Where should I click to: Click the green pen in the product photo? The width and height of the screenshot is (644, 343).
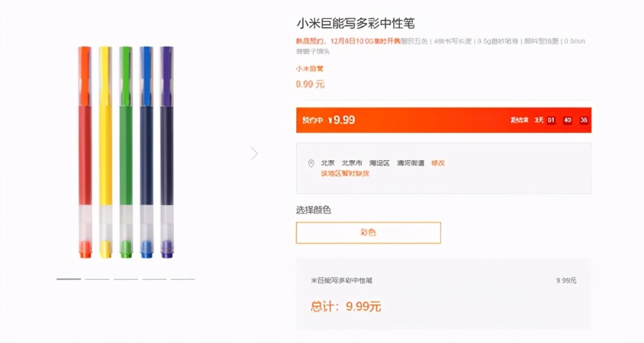[126, 153]
